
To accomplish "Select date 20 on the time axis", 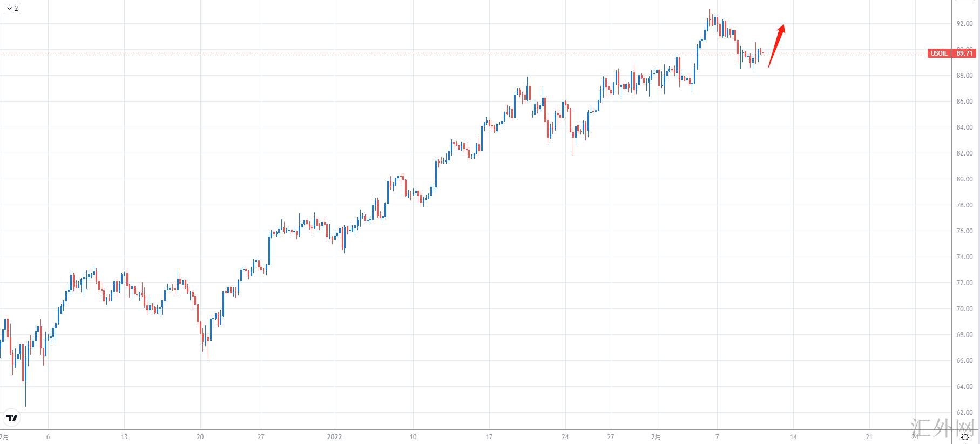I will [200, 437].
